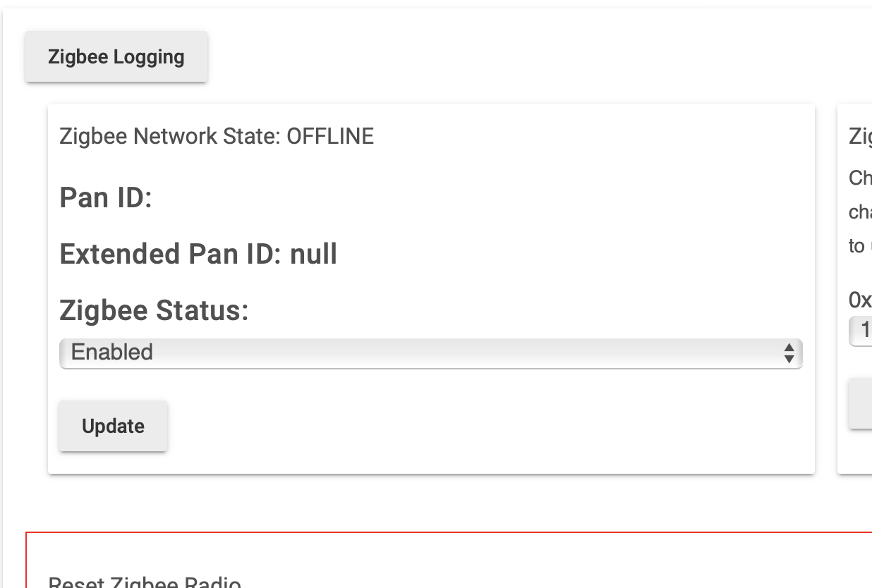Viewport: 872px width, 588px height.
Task: Click the 0x label in right card
Action: (861, 300)
